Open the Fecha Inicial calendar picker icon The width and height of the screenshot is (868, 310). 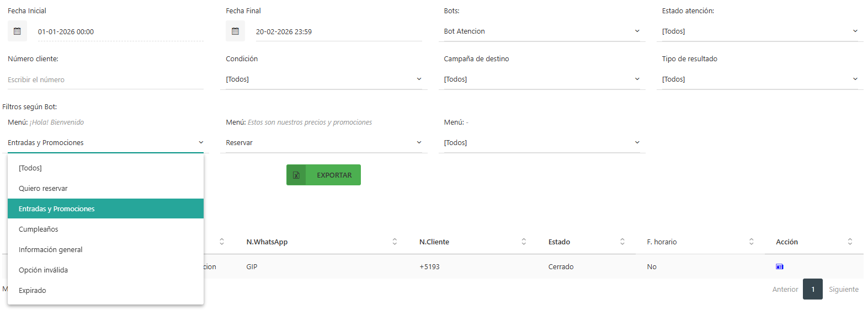pos(17,31)
